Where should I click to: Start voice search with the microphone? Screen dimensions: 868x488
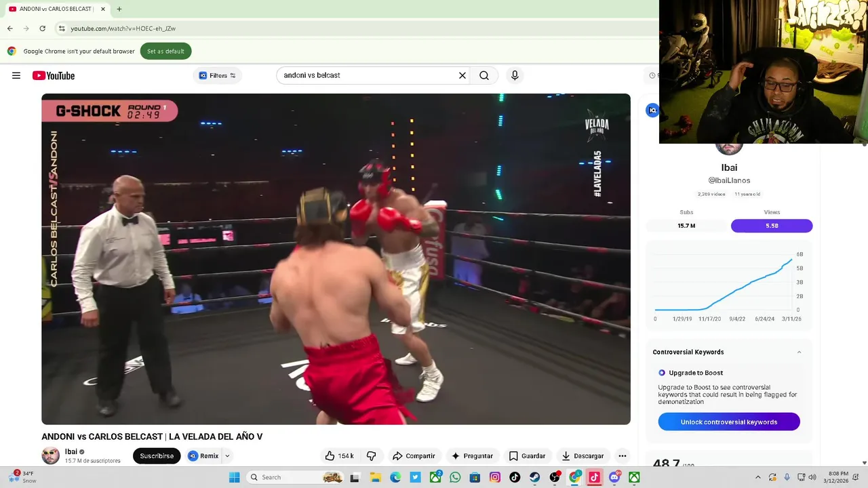515,75
